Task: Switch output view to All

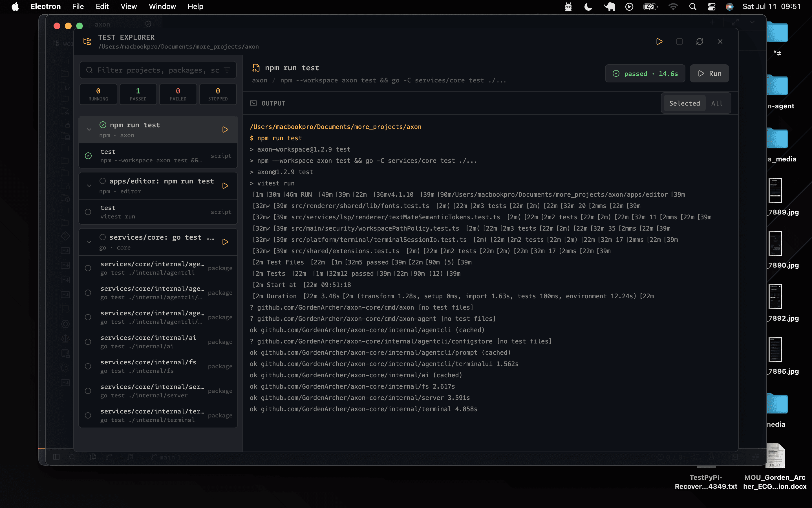Action: pos(717,103)
